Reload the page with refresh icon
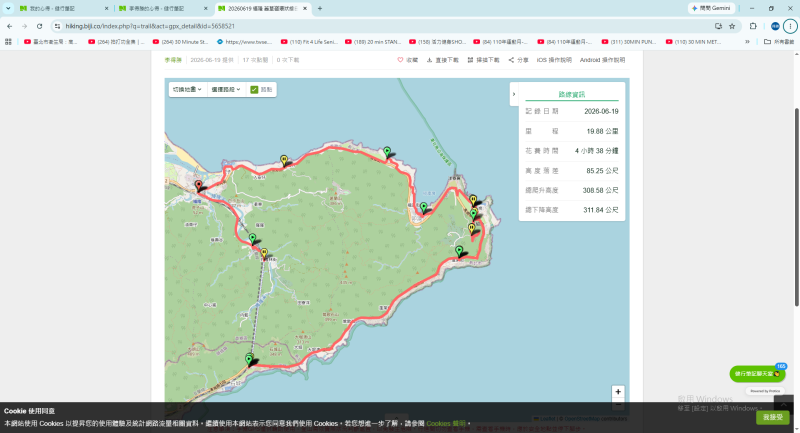Viewport: 800px width, 433px height. click(x=39, y=26)
